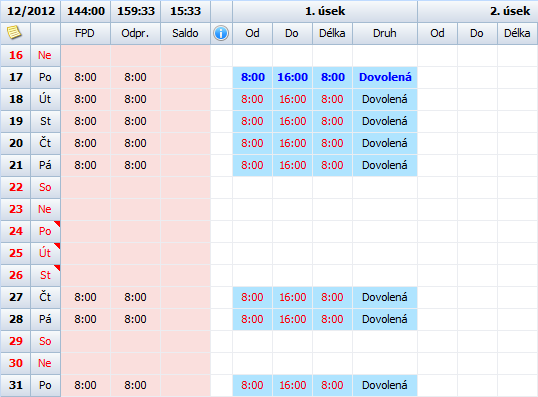
Task: Click Dovolená cell on day 27
Action: [385, 297]
